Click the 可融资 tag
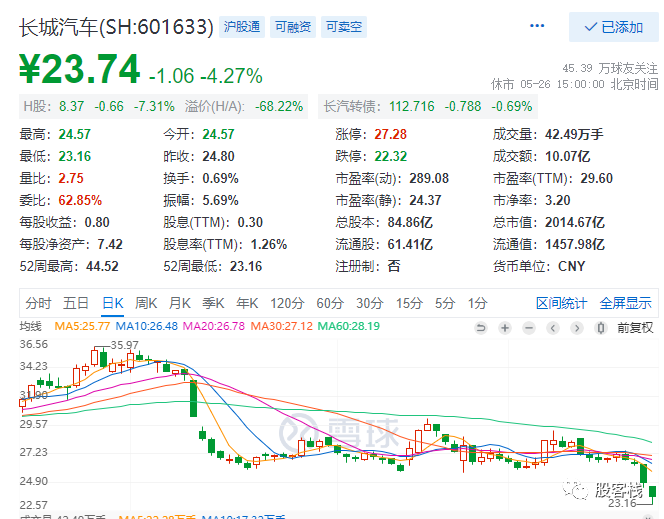 click(x=293, y=27)
